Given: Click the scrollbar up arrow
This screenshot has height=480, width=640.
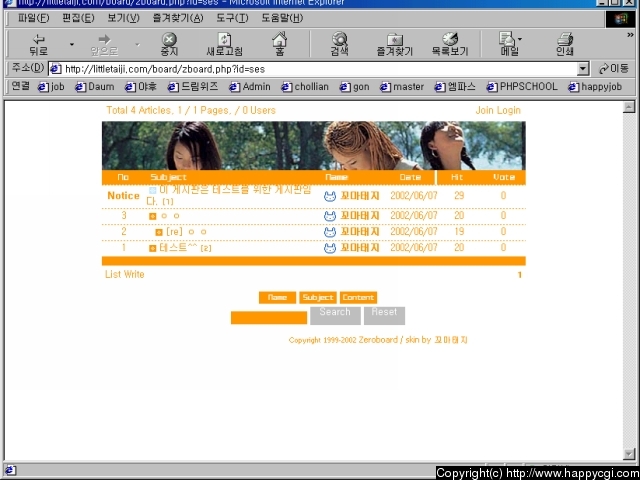Looking at the screenshot, I should click(x=629, y=107).
